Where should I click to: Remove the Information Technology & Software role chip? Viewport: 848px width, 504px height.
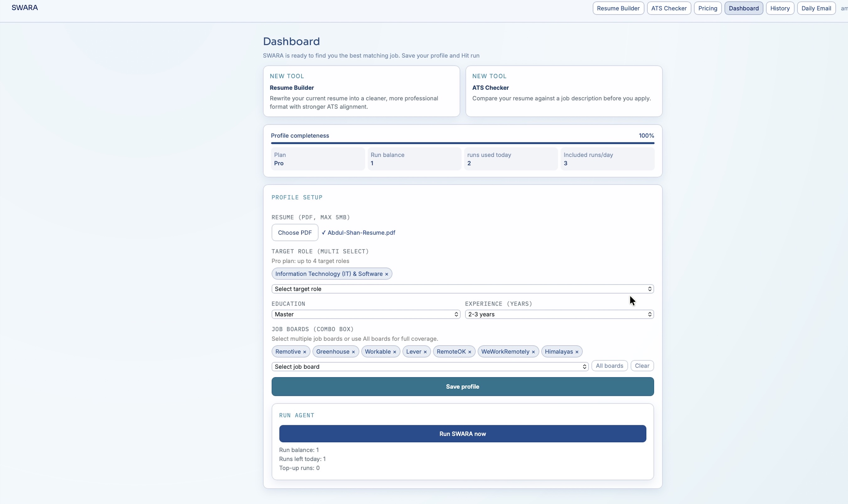pyautogui.click(x=386, y=274)
